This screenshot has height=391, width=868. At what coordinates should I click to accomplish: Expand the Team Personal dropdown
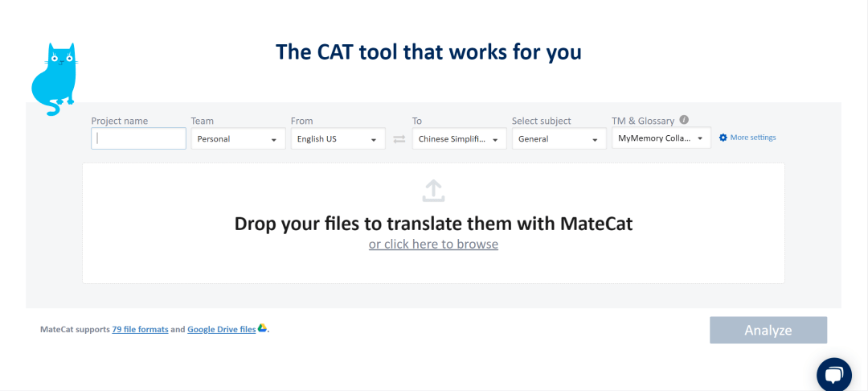point(238,138)
